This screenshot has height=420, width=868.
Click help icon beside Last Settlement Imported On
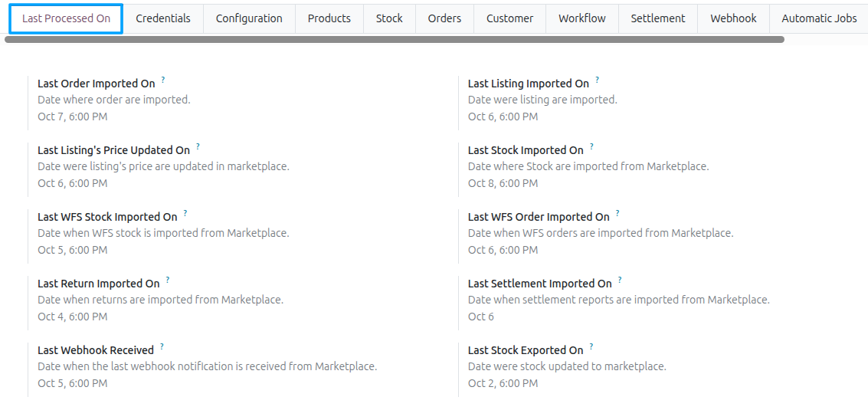coord(620,280)
